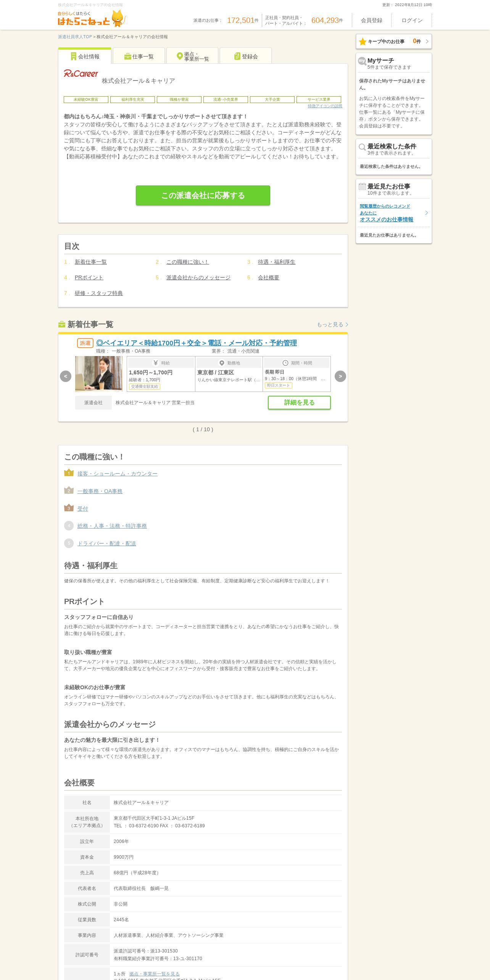Show previous job with left arrow
The image size is (490, 980).
pyautogui.click(x=66, y=376)
